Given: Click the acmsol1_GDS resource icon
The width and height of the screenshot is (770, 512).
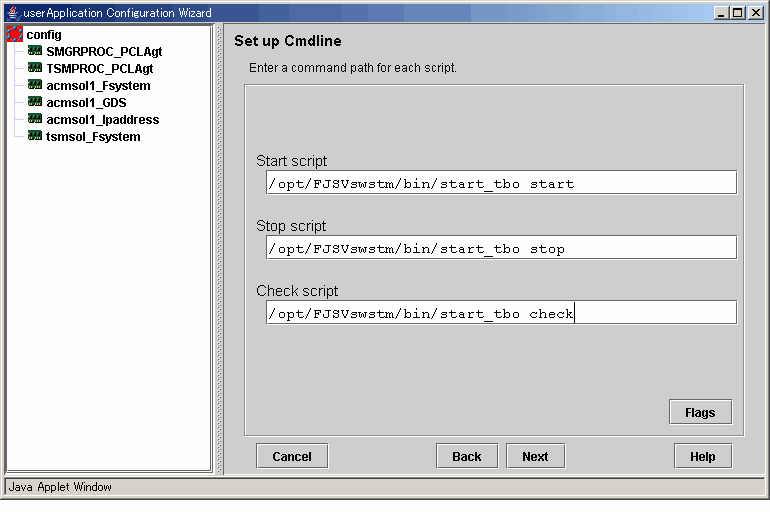Looking at the screenshot, I should click(x=35, y=102).
